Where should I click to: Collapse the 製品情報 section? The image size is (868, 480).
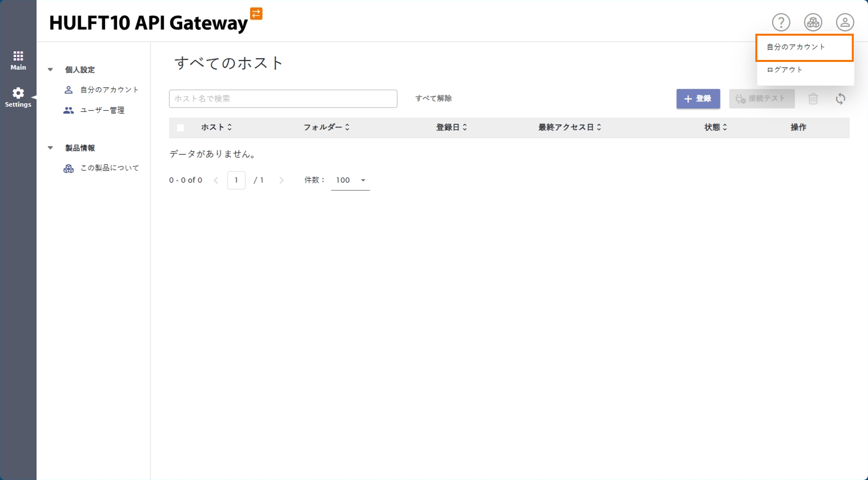click(50, 148)
